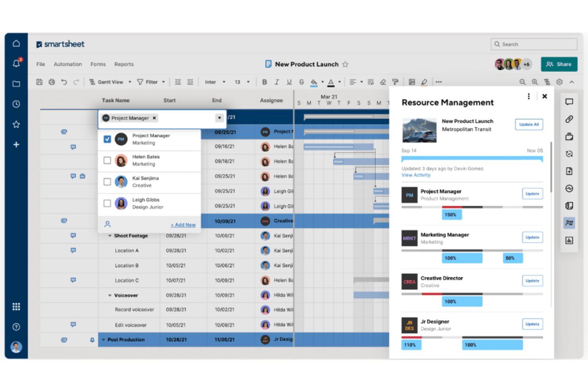Click the Project Manager 150% allocation bar
Image resolution: width=588 pixels, height=392 pixels.
[452, 214]
